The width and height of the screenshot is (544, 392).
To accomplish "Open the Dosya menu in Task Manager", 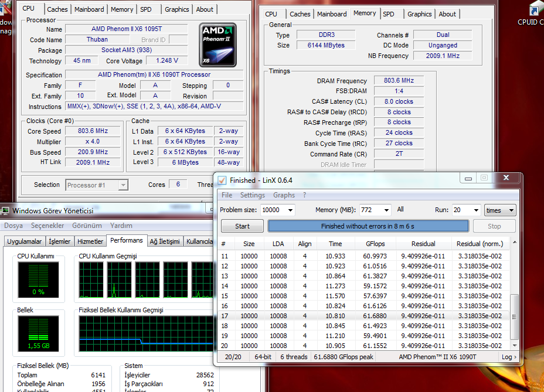I will tap(13, 226).
